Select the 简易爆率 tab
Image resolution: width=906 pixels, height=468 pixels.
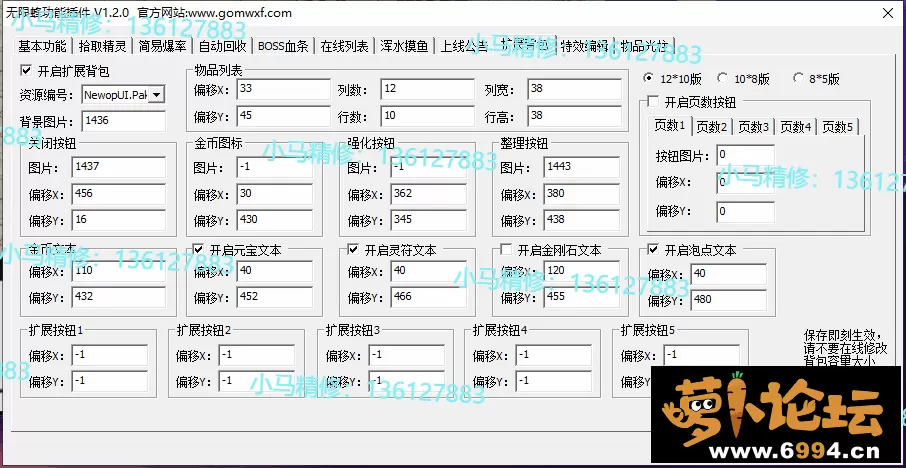(162, 46)
